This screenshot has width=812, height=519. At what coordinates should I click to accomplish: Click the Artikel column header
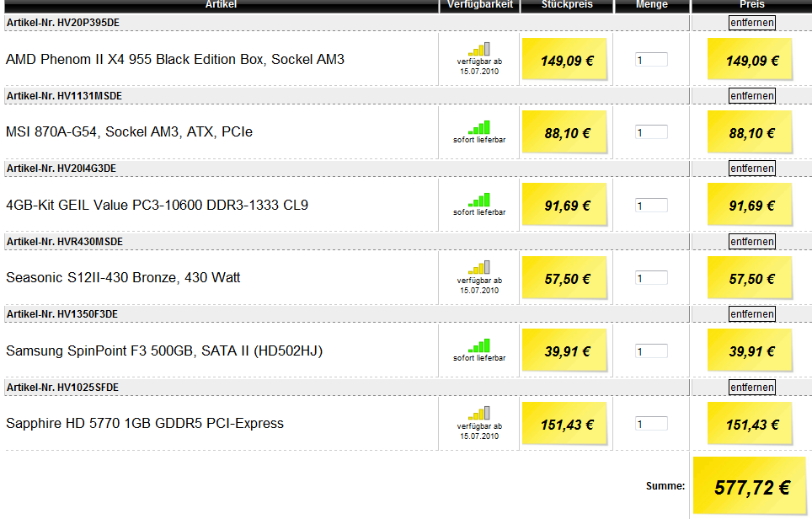[x=222, y=5]
